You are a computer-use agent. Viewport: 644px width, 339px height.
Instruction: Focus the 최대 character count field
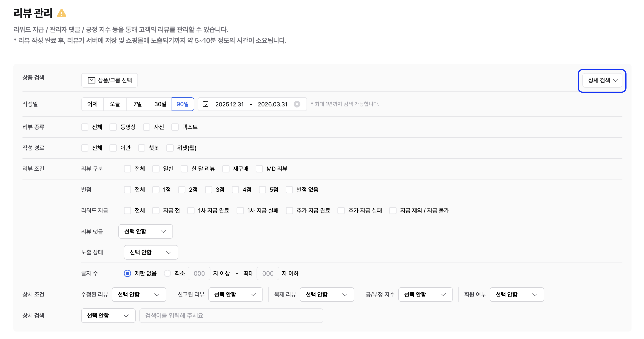(268, 274)
